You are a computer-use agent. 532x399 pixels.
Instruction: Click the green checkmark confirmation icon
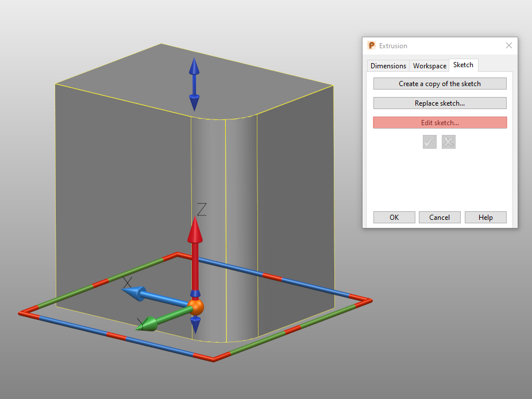(x=429, y=142)
